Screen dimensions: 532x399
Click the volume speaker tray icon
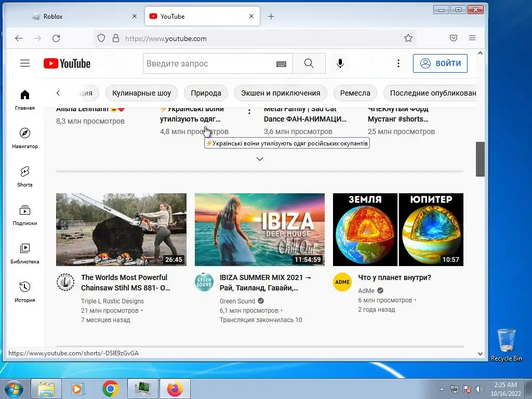(480, 389)
